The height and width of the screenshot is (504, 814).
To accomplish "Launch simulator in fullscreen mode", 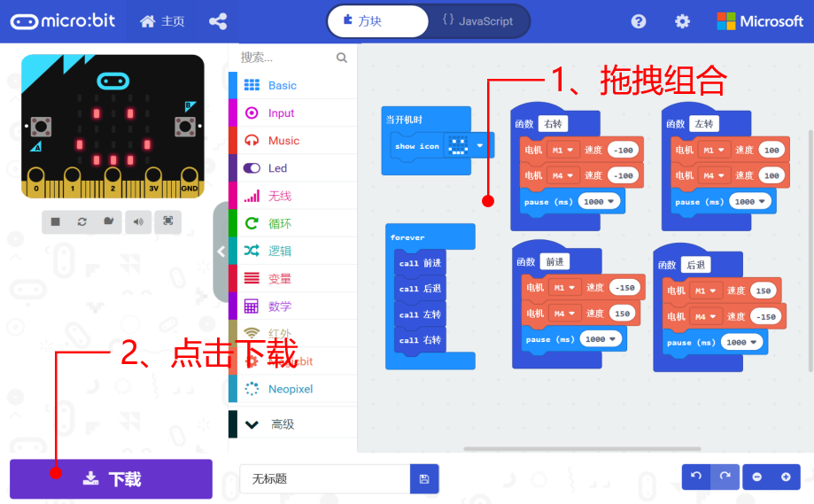I will [168, 221].
